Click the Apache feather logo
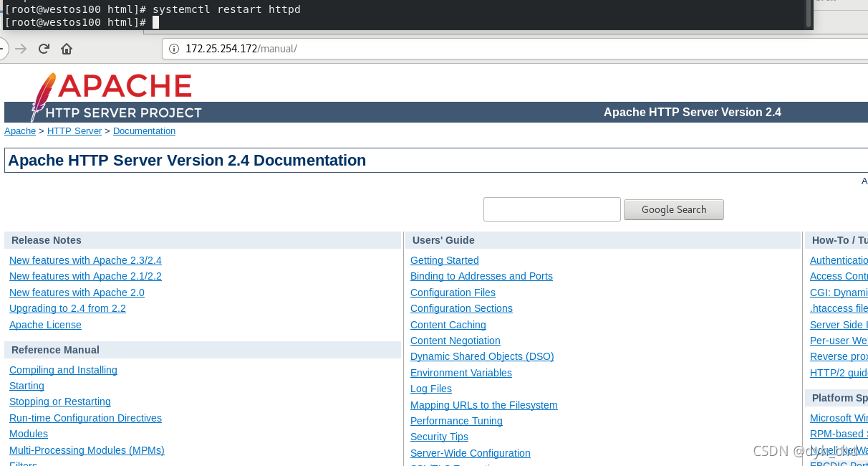868x466 pixels. 43,97
